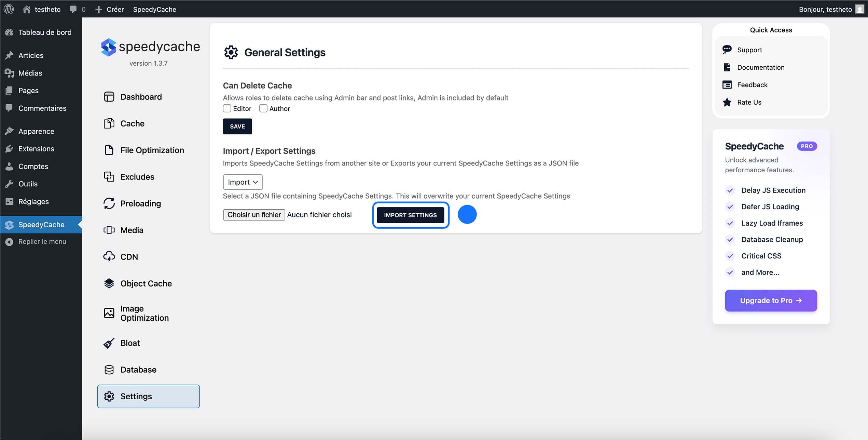This screenshot has height=440, width=868.
Task: Click the Preloading refresh-arrows icon
Action: (x=109, y=203)
